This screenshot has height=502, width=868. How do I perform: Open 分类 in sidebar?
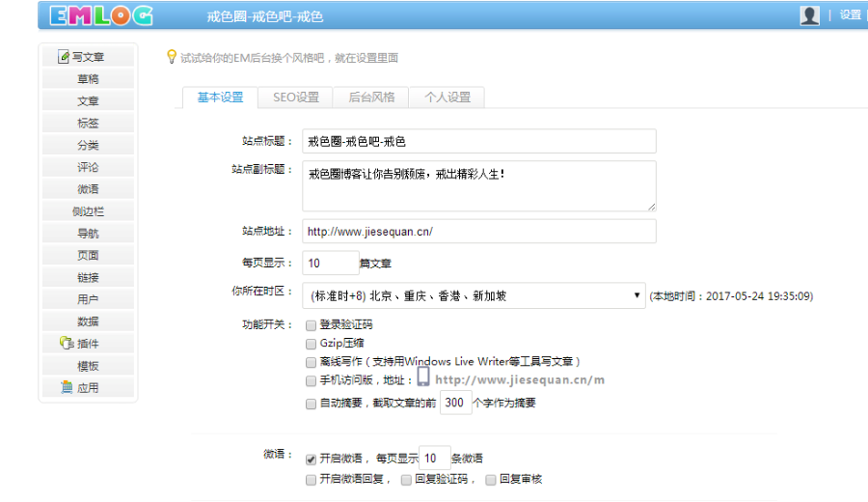(x=88, y=145)
